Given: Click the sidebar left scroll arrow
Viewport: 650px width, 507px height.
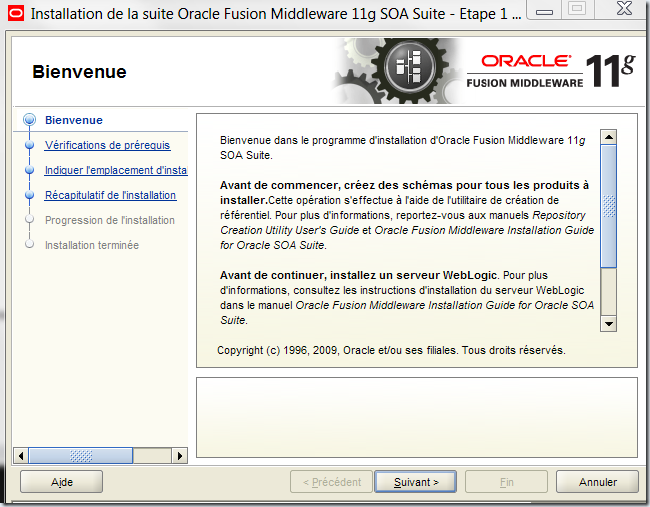Looking at the screenshot, I should point(21,456).
